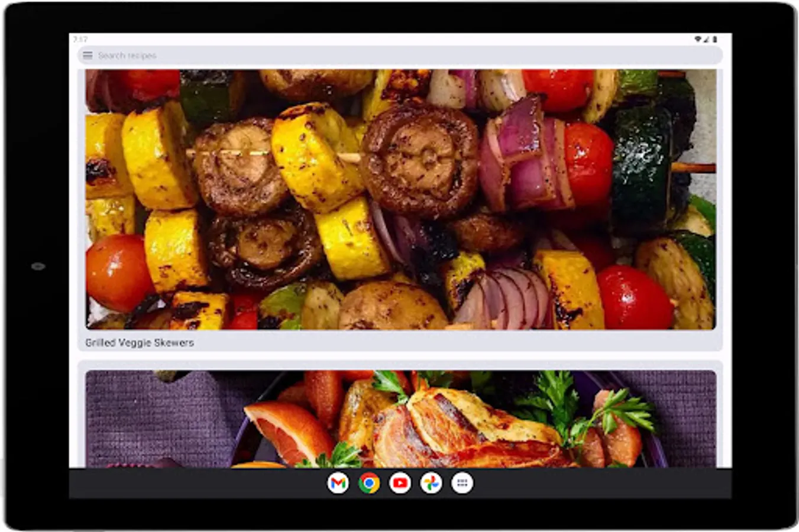Launch YouTube from the dock

tap(400, 484)
